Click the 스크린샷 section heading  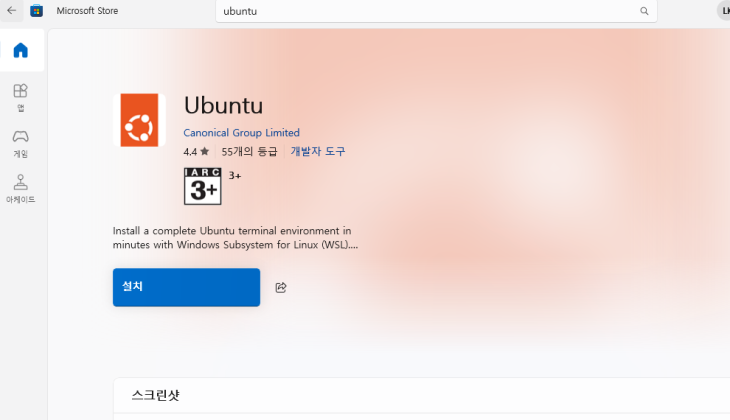[x=155, y=395]
